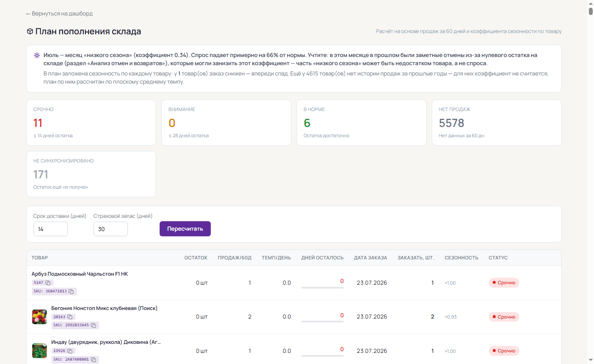Copy article code 5147
The height and width of the screenshot is (364, 594).
tap(48, 283)
